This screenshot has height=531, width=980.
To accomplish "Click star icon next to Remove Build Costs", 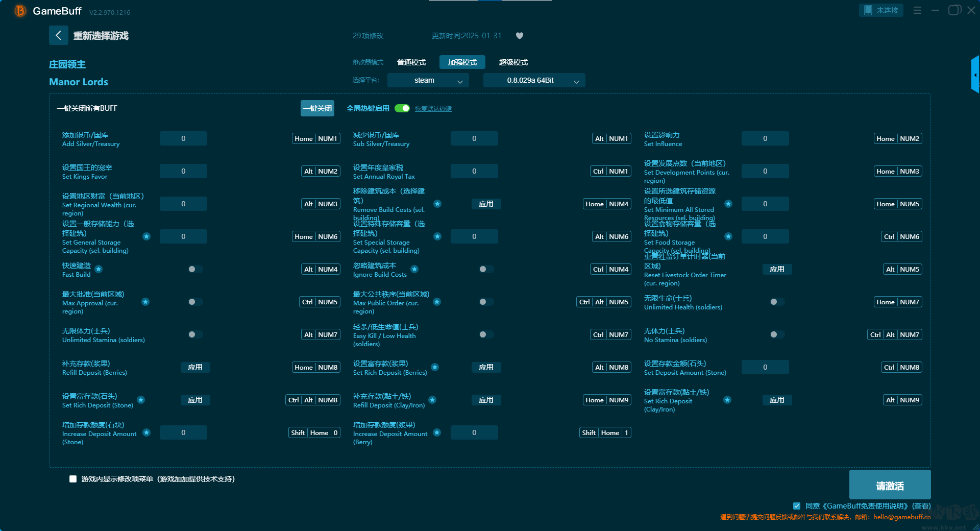I will point(437,204).
